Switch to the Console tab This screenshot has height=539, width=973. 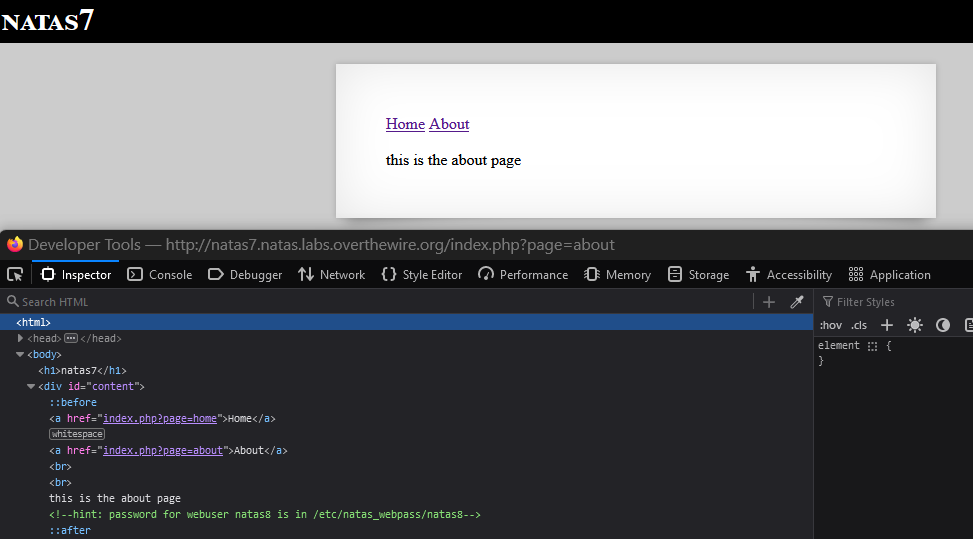click(160, 274)
